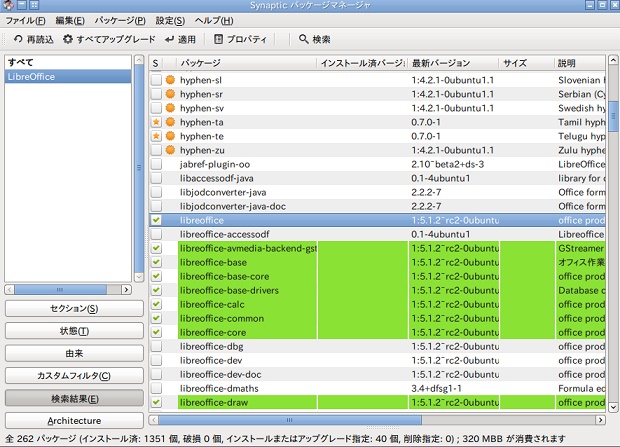Toggle the libreoffice package checkbox
This screenshot has width=620, height=447.
coord(156,220)
